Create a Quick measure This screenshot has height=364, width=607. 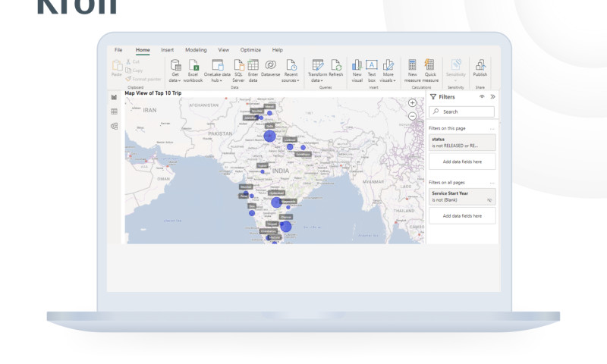[x=429, y=66]
